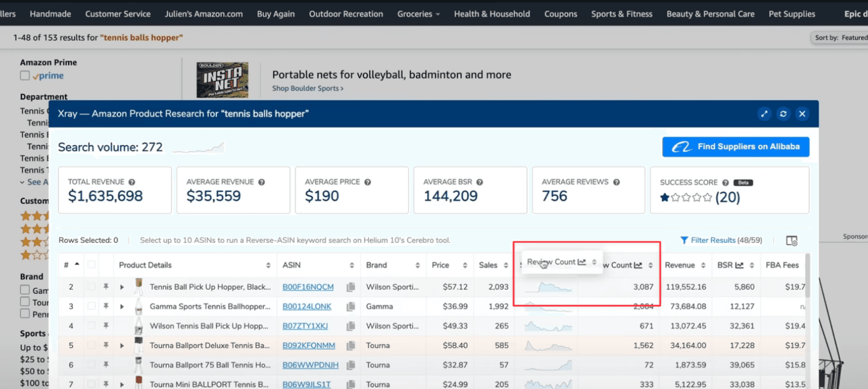The image size is (868, 389).
Task: Expand the Xray window to full size
Action: (x=764, y=114)
